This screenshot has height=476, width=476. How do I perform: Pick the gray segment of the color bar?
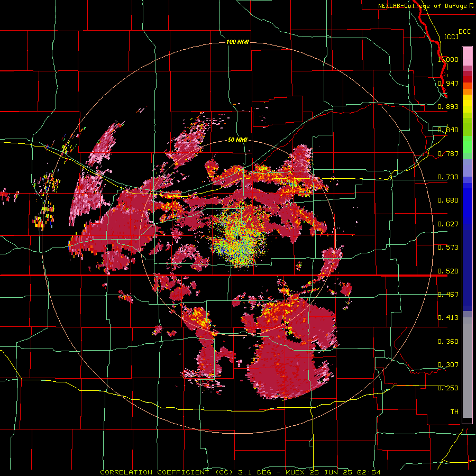[467, 368]
